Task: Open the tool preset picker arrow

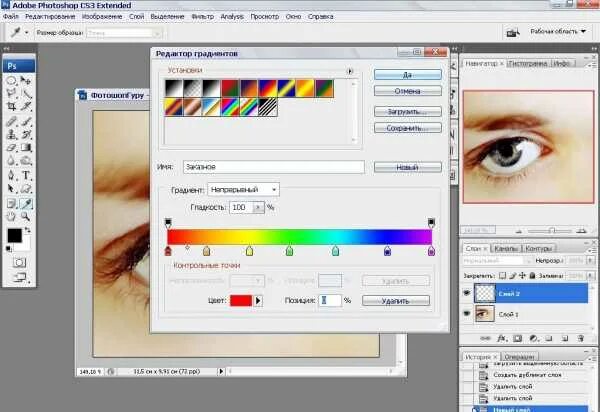Action: (x=26, y=33)
